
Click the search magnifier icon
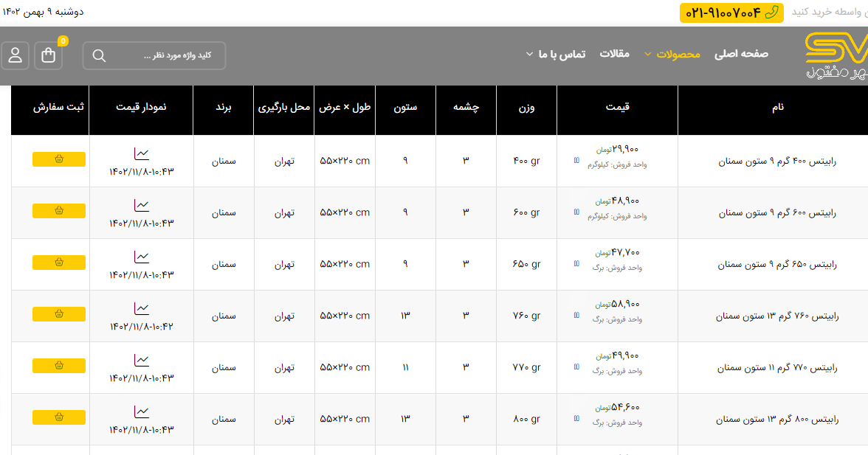pos(99,55)
